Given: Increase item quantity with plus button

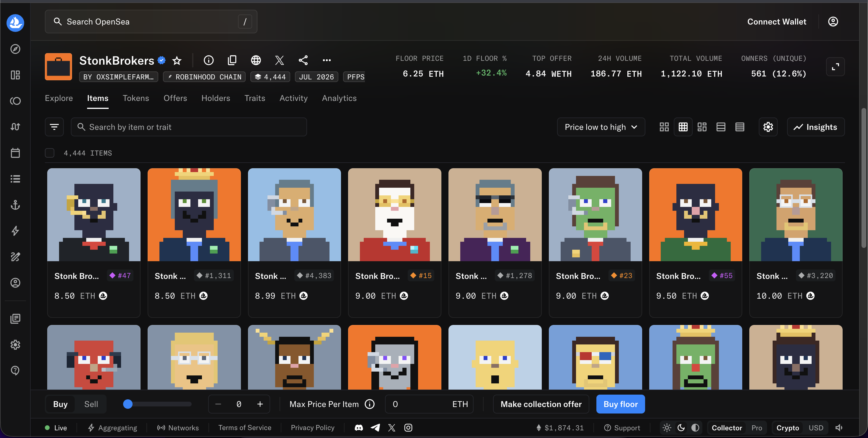Looking at the screenshot, I should (260, 404).
